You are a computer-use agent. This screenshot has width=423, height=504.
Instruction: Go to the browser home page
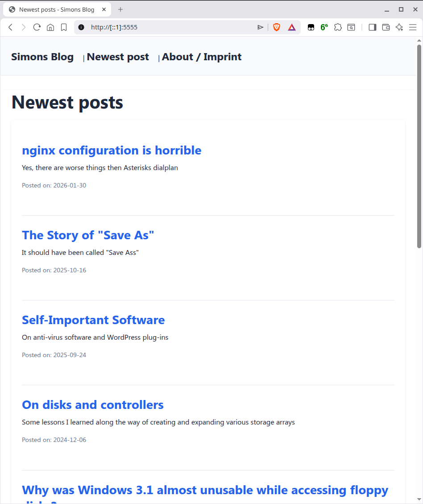[50, 27]
